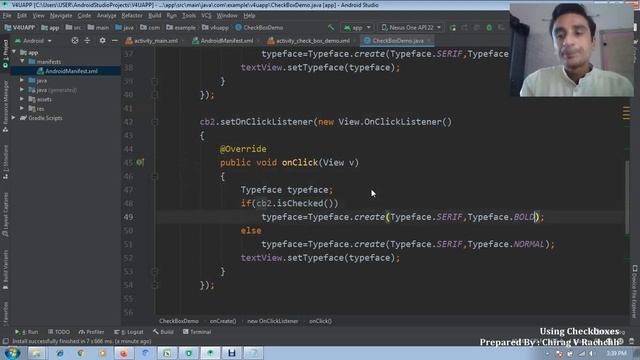The image size is (640, 360).
Task: Click CheckBoxDemo breadcrumb in navigation bar
Action: tap(259, 28)
